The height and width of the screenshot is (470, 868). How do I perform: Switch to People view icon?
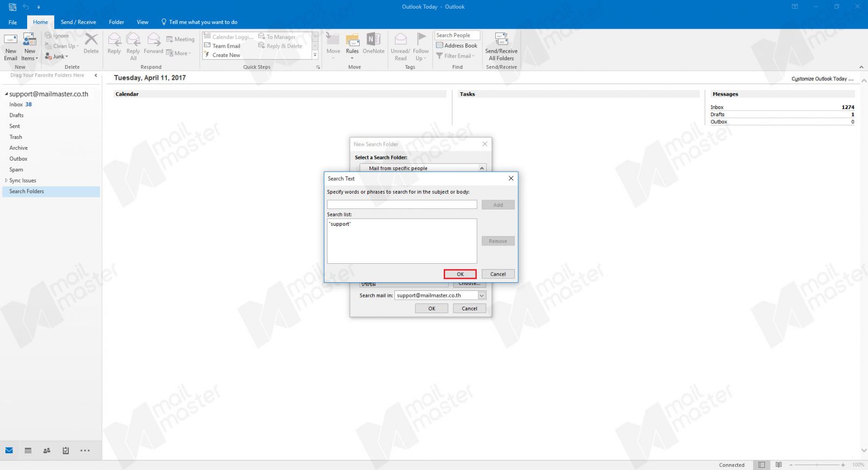coord(47,450)
